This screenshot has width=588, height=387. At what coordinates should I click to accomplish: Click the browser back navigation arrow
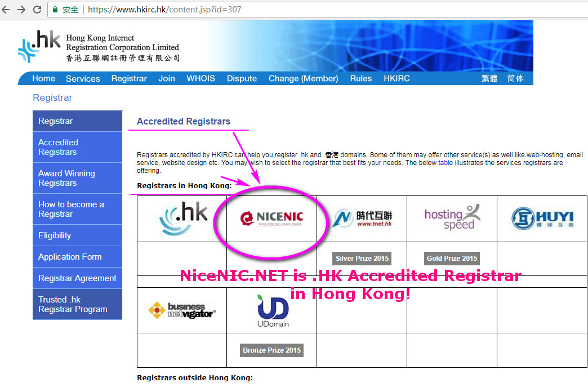click(6, 9)
